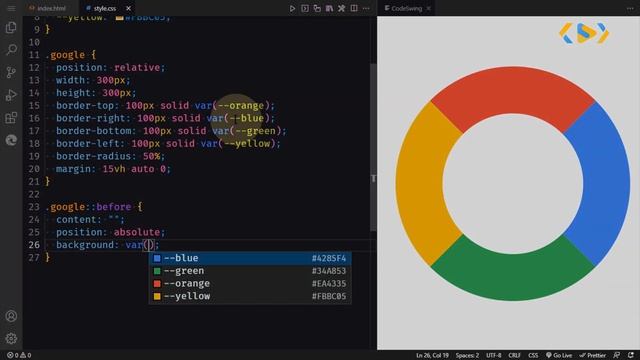Click errors and warnings status bar indicator
The height and width of the screenshot is (360, 640).
coord(19,355)
